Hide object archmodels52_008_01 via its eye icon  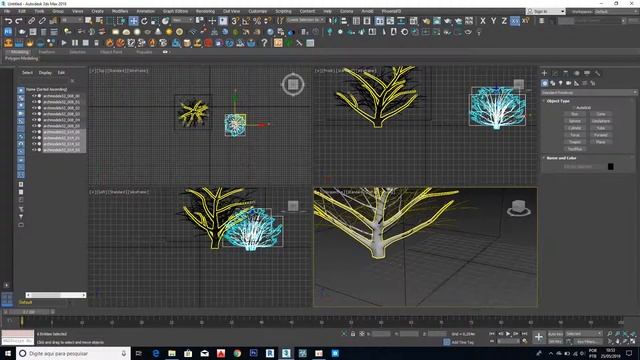(34, 102)
